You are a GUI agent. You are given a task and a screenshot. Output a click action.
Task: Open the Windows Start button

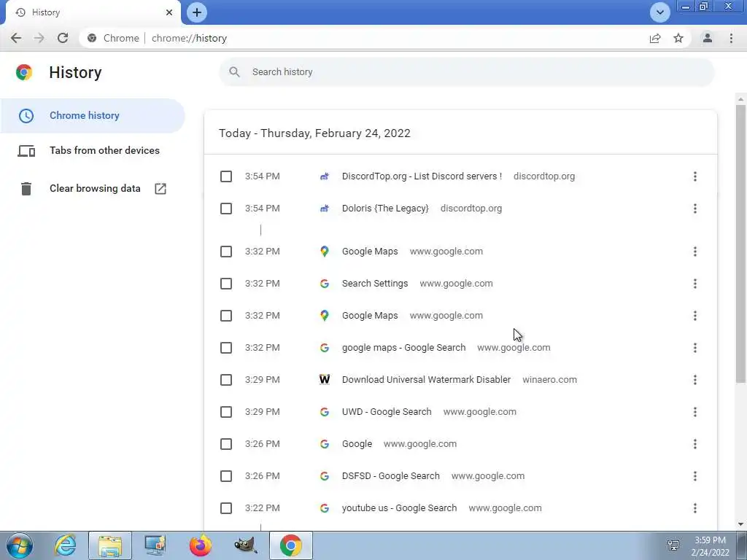click(20, 545)
